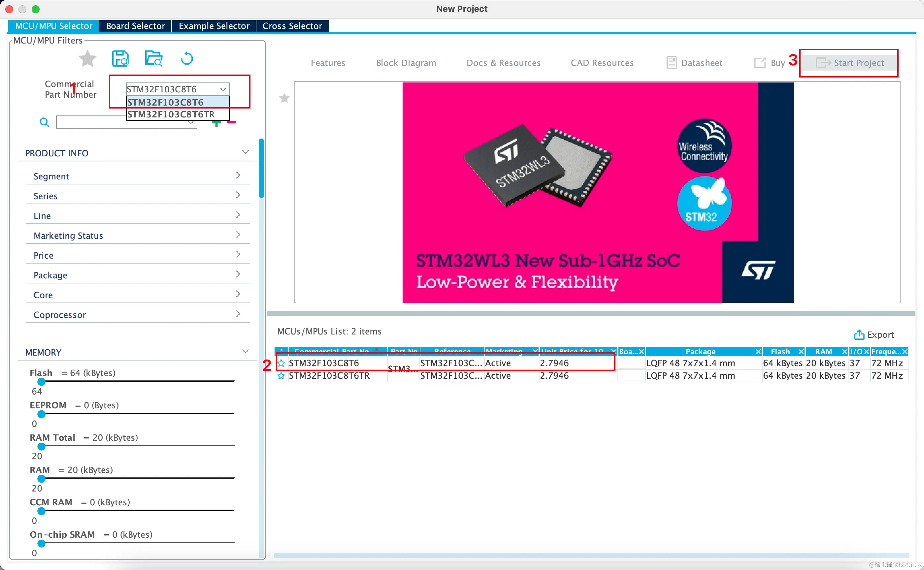Click the Buy button label

tap(778, 63)
